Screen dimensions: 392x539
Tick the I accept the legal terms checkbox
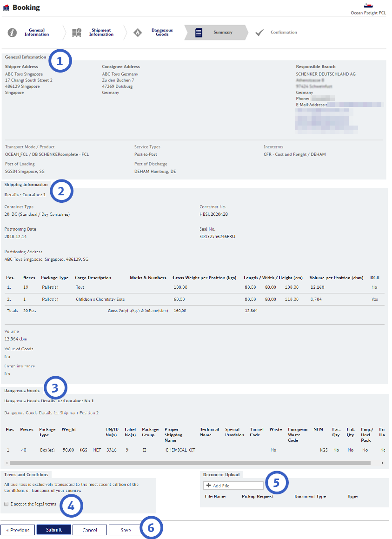[x=6, y=504]
